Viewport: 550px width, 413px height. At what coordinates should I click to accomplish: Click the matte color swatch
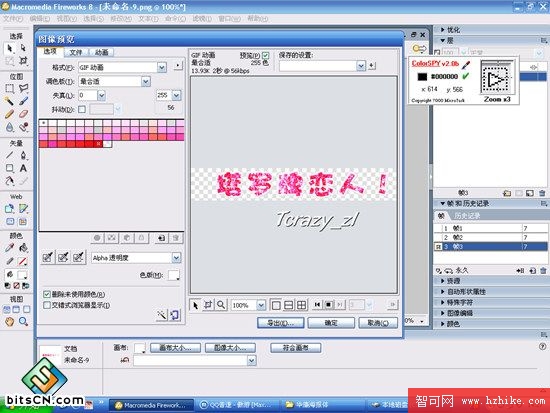(174, 275)
